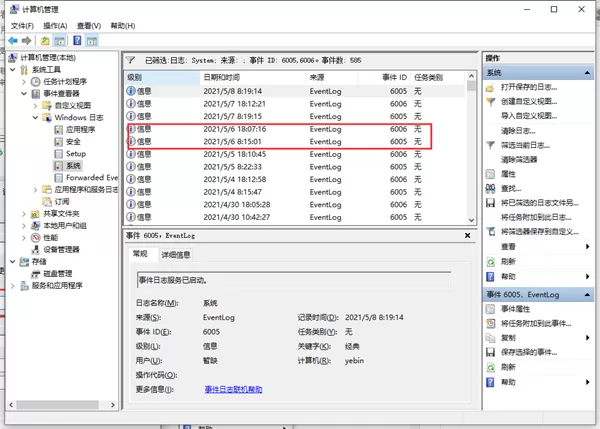The height and width of the screenshot is (429, 600).
Task: Click 清除筛选器 action
Action: tap(519, 160)
